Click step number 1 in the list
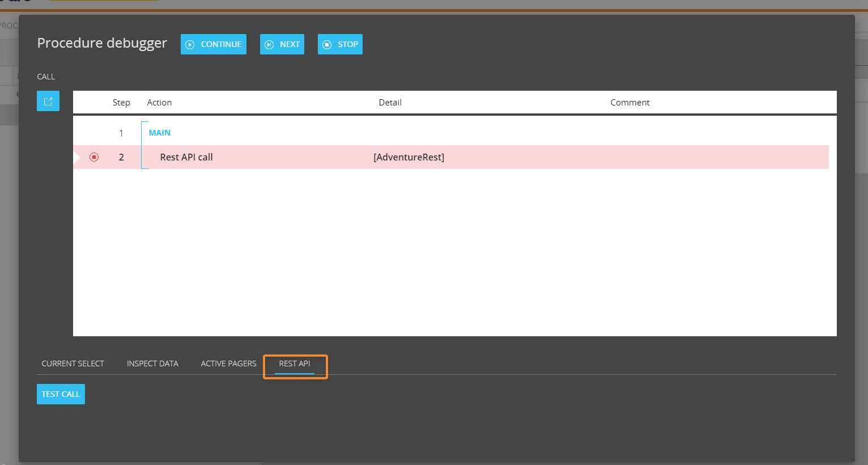This screenshot has height=465, width=868. (x=121, y=133)
